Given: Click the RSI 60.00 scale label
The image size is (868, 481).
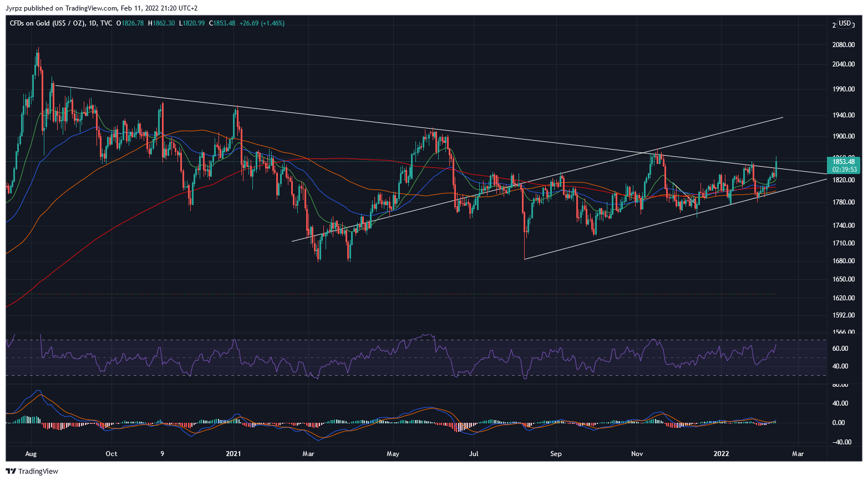Looking at the screenshot, I should [x=840, y=349].
